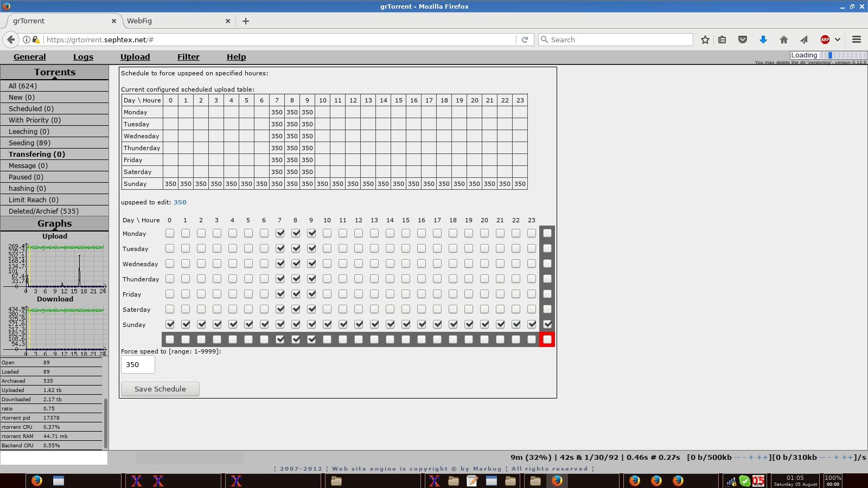Expand the Adblock Plus dropdown arrow

[x=838, y=40]
